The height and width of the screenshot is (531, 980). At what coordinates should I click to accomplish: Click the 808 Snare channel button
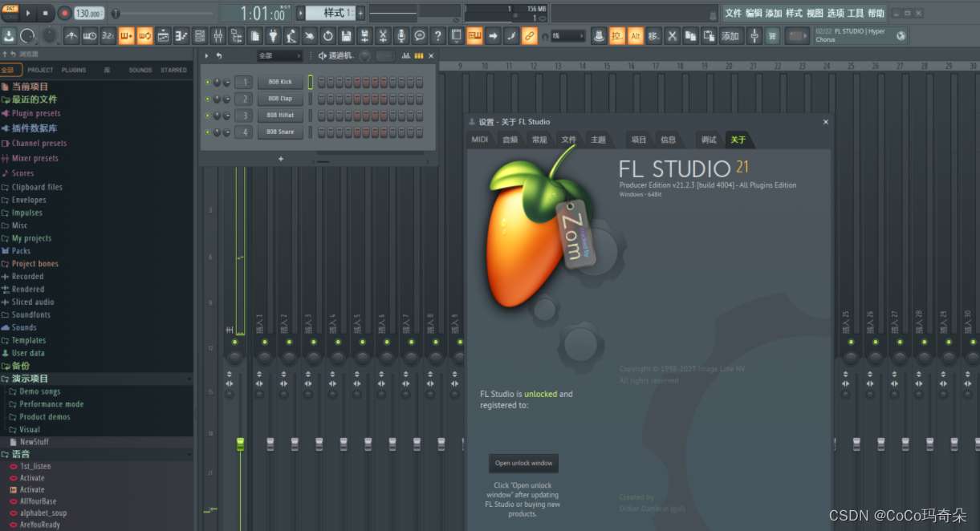tap(280, 132)
